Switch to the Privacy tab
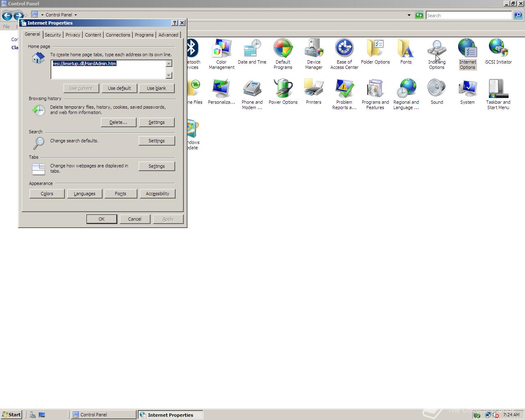The width and height of the screenshot is (525, 420). [x=73, y=35]
